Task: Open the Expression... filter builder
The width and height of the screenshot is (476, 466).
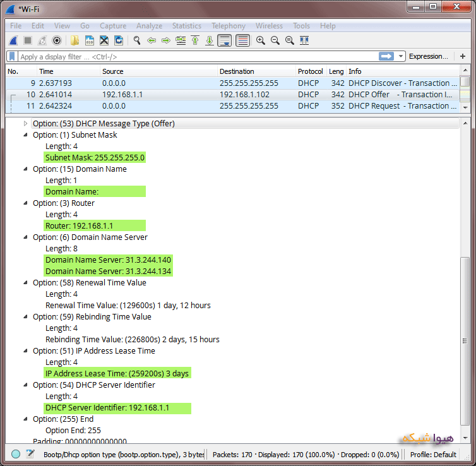Action: click(429, 56)
